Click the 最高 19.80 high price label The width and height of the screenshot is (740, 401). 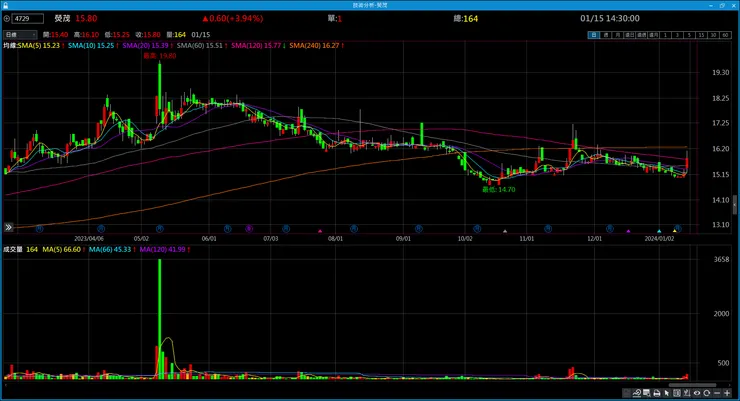pyautogui.click(x=160, y=56)
